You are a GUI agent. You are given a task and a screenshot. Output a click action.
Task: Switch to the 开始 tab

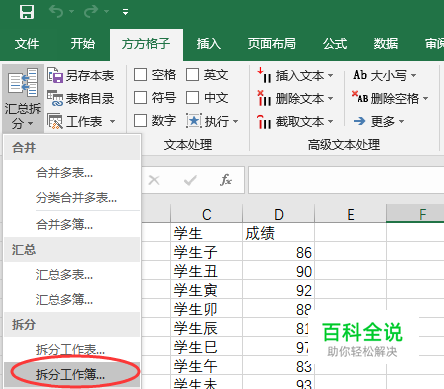point(83,44)
